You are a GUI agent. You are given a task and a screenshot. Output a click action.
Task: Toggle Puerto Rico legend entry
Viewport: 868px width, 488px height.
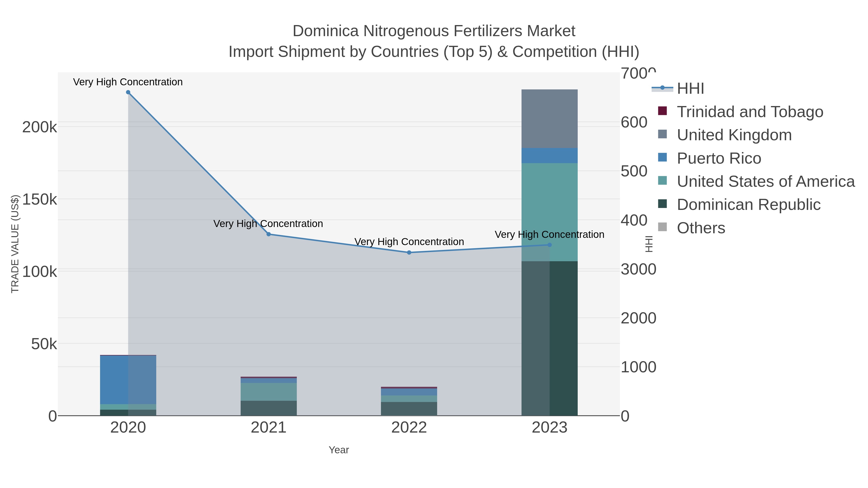(709, 158)
